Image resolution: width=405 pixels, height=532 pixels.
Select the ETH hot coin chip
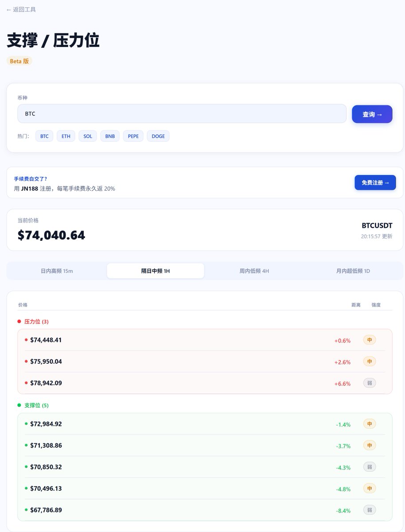66,136
